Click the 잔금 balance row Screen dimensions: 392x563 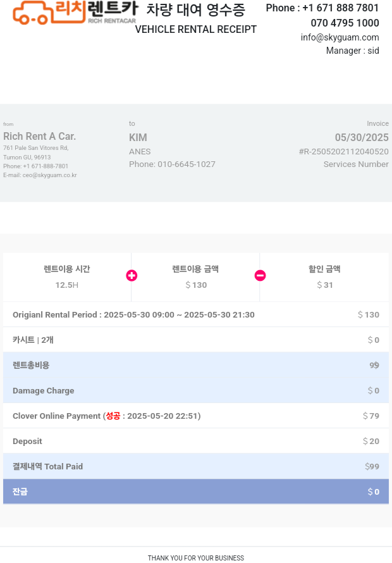(196, 492)
